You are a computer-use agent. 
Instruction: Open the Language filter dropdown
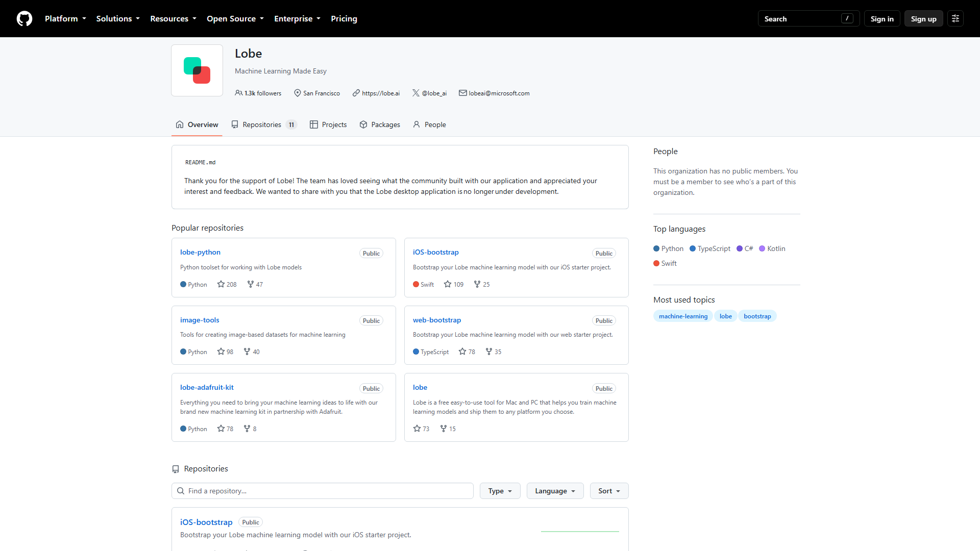[x=555, y=491]
